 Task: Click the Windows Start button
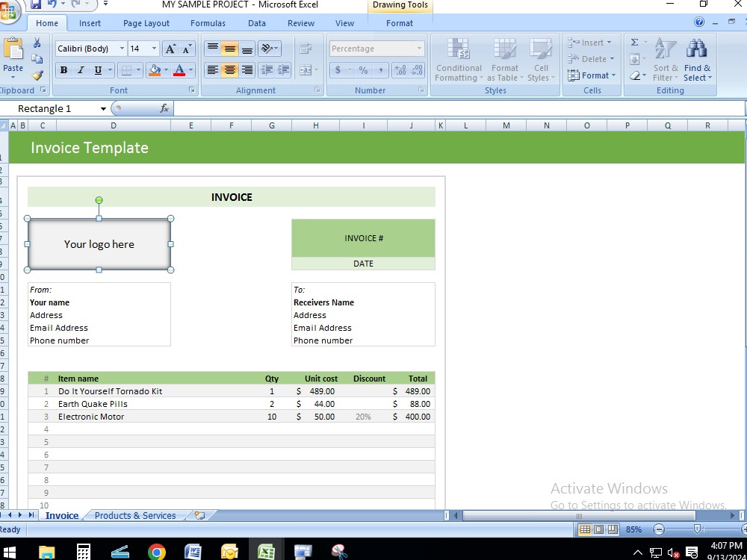(x=8, y=552)
